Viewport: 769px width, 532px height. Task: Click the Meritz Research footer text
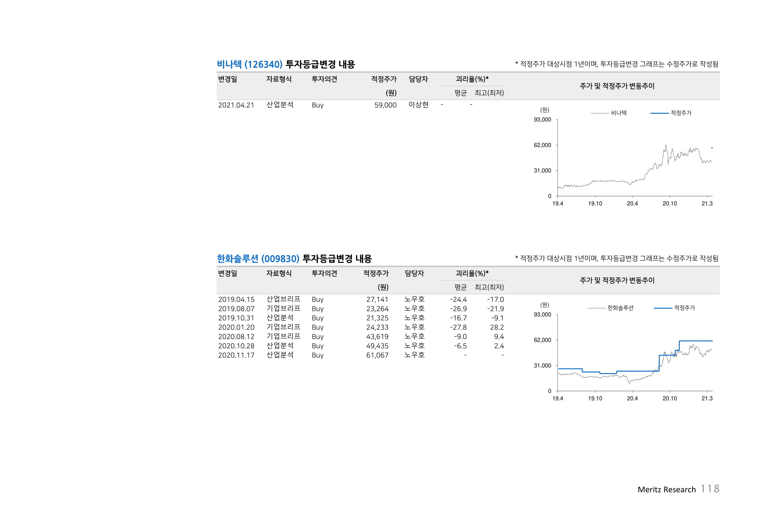point(666,489)
